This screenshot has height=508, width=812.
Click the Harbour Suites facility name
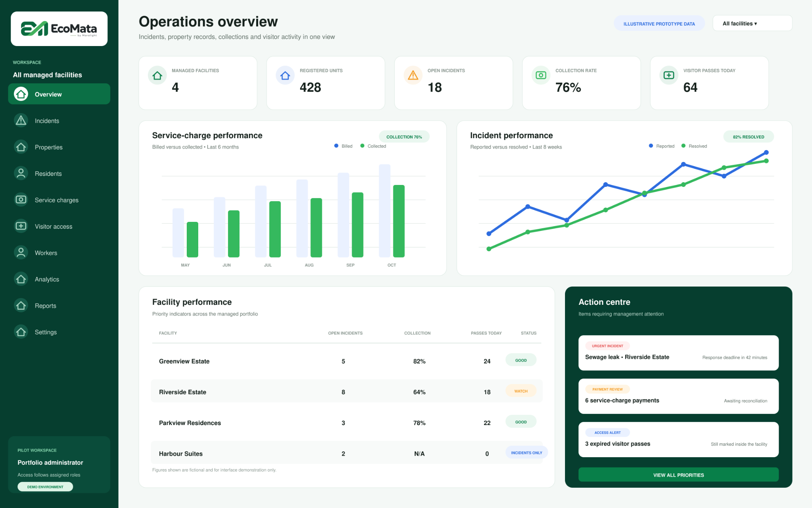[181, 454]
